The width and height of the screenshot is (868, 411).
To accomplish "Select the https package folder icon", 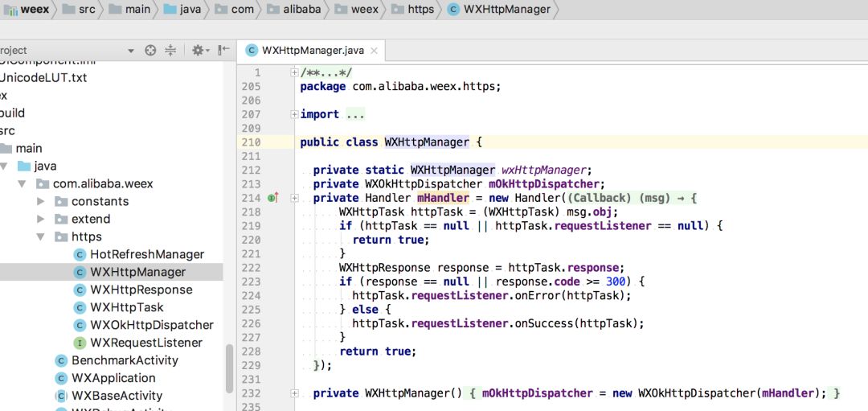I will (61, 237).
